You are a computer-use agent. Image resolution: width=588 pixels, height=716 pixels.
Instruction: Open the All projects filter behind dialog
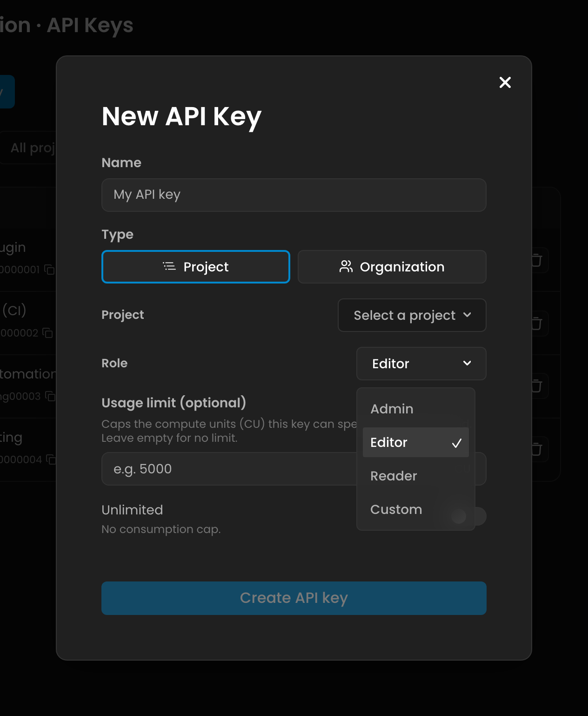pos(29,148)
